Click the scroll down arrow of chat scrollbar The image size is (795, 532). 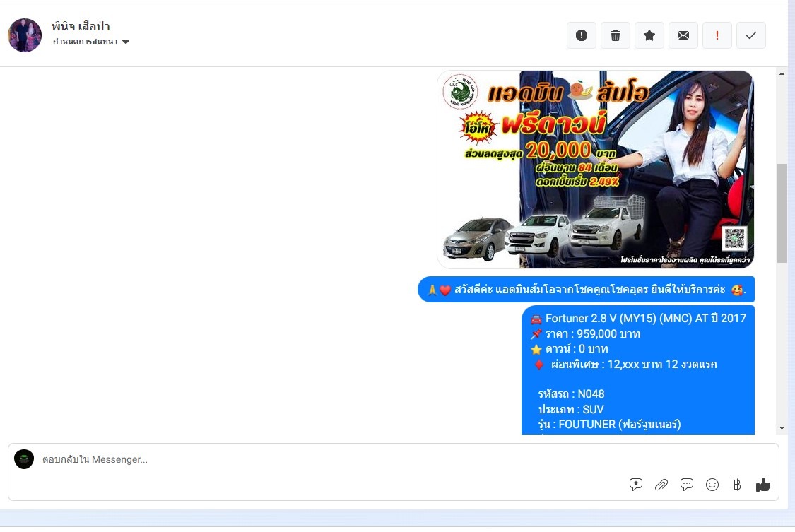(782, 428)
